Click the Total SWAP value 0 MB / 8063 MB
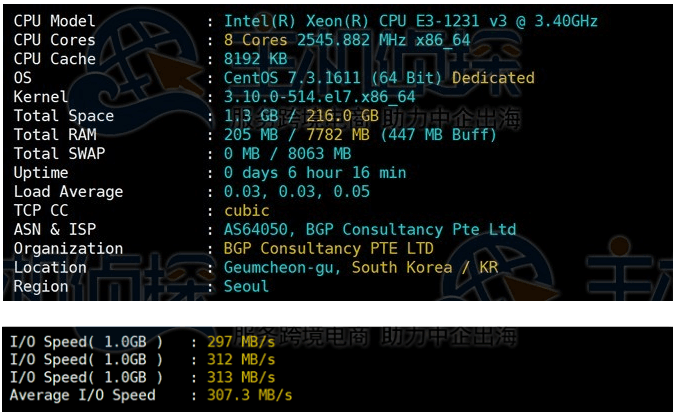The height and width of the screenshot is (413, 676). pos(287,154)
